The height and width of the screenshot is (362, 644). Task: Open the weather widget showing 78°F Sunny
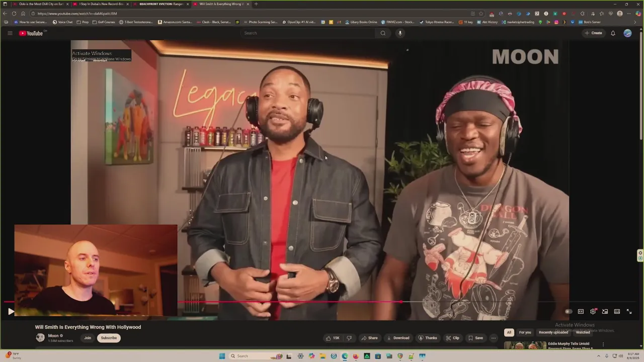tap(13, 356)
